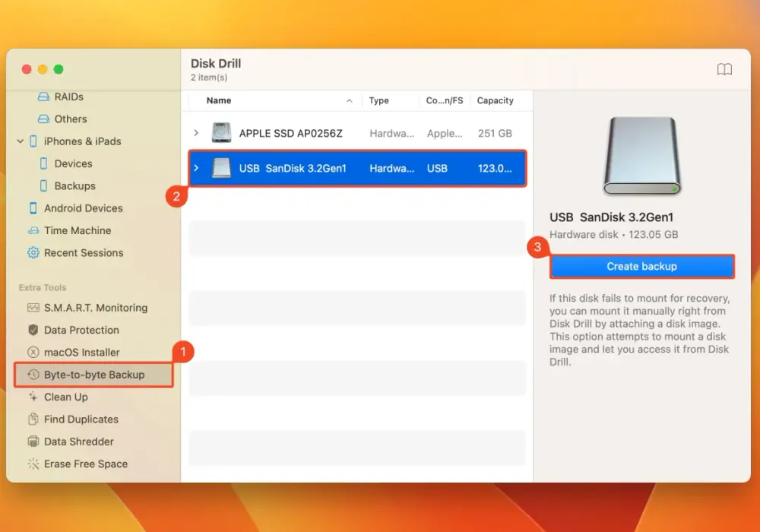
Task: Click the Disk Drill window title
Action: [x=216, y=64]
